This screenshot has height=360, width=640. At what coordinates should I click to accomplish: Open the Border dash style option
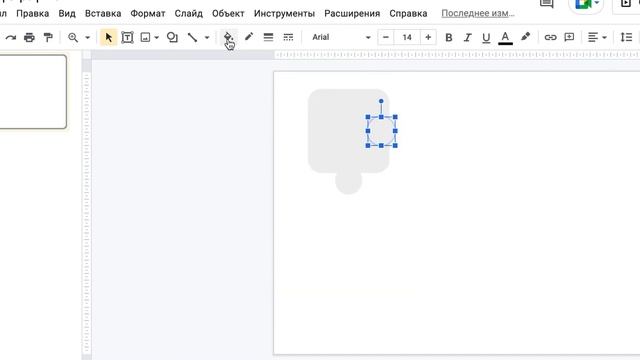pos(288,37)
